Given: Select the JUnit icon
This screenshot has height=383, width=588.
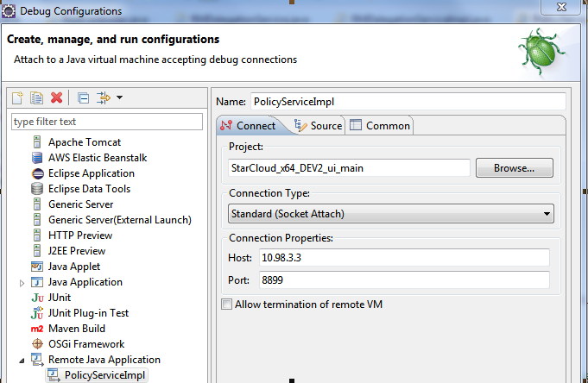Looking at the screenshot, I should tap(37, 298).
